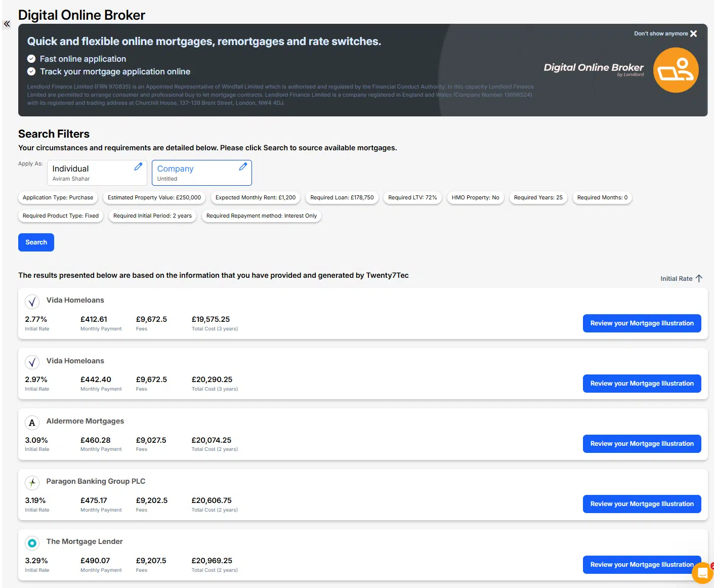Open Required Years: 25 filter chip
The height and width of the screenshot is (588, 714).
pyautogui.click(x=538, y=198)
